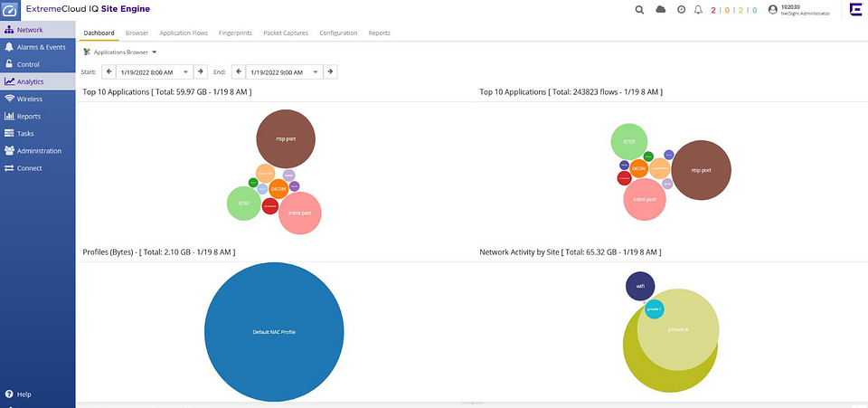Step the Start time back with left arrow
Image resolution: width=868 pixels, height=408 pixels.
click(108, 71)
